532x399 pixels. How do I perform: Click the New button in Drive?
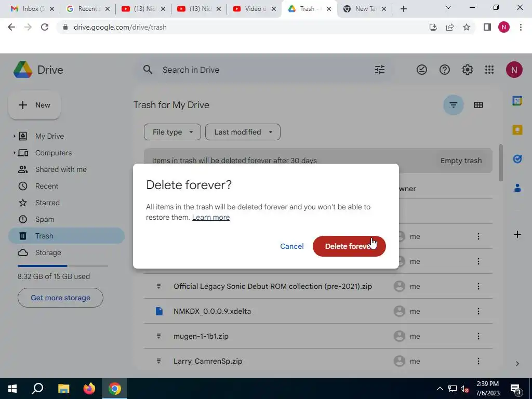tap(35, 105)
